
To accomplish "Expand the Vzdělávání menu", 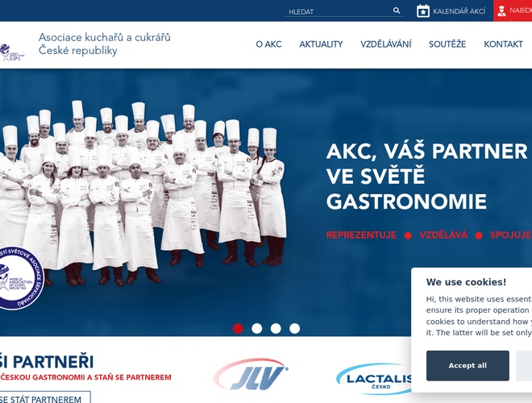I will tap(386, 44).
